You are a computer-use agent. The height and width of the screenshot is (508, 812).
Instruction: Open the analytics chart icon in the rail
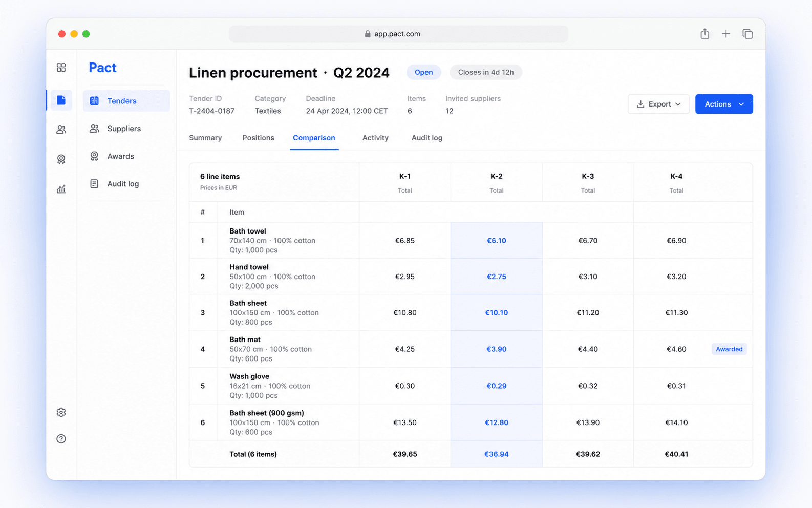(x=61, y=189)
